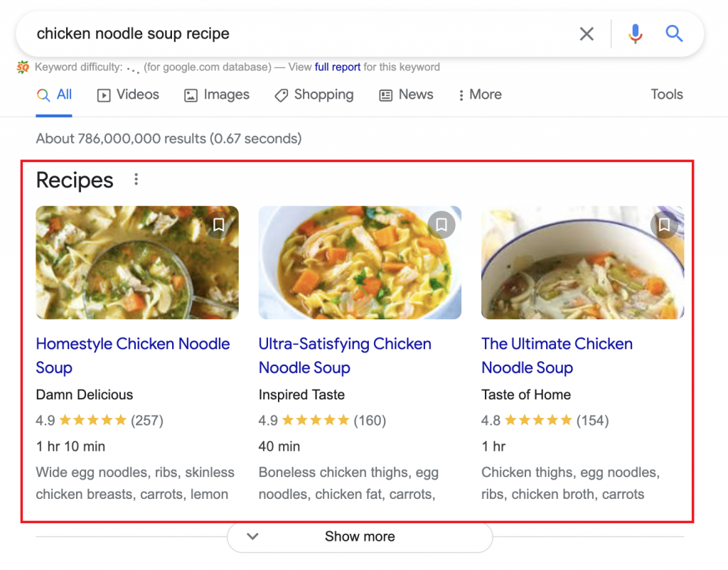728x570 pixels.
Task: Click into the search query text field
Action: [x=284, y=33]
